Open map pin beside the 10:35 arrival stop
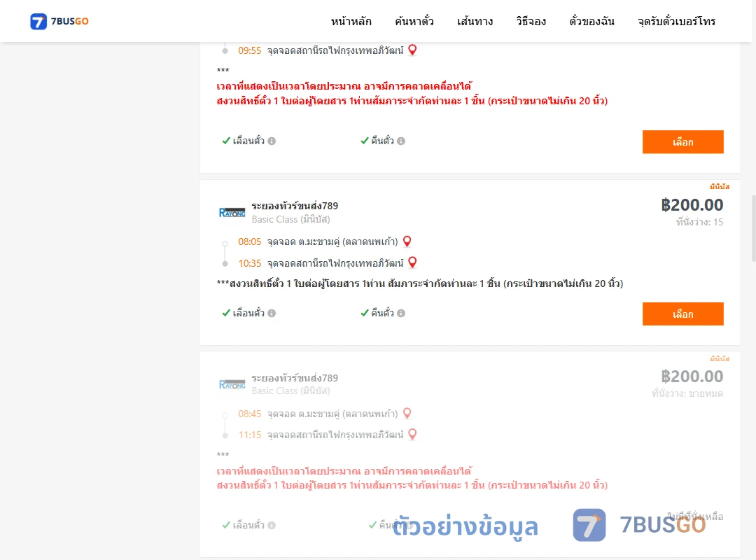The width and height of the screenshot is (756, 560). (x=412, y=263)
